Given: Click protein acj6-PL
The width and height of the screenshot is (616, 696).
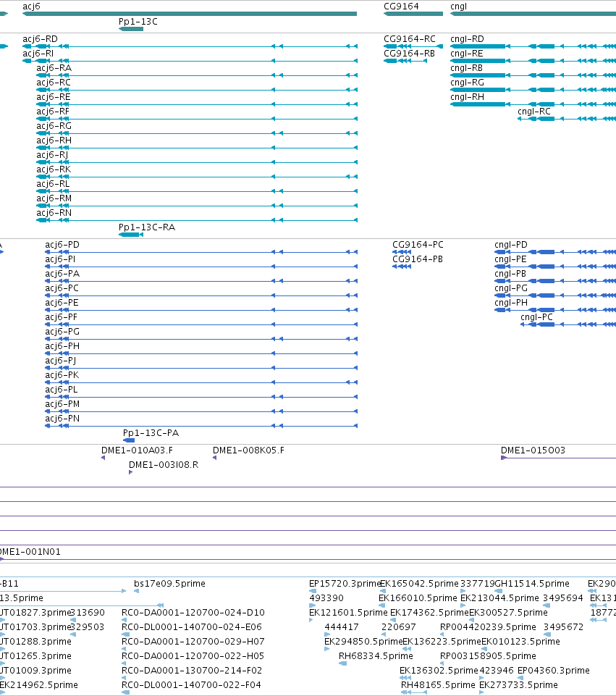Looking at the screenshot, I should (x=62, y=390).
